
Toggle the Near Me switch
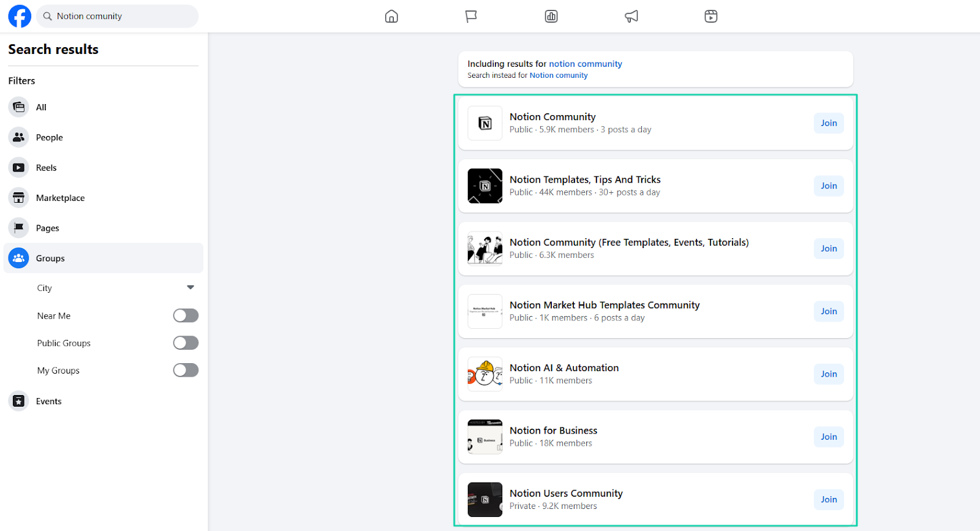pos(186,315)
